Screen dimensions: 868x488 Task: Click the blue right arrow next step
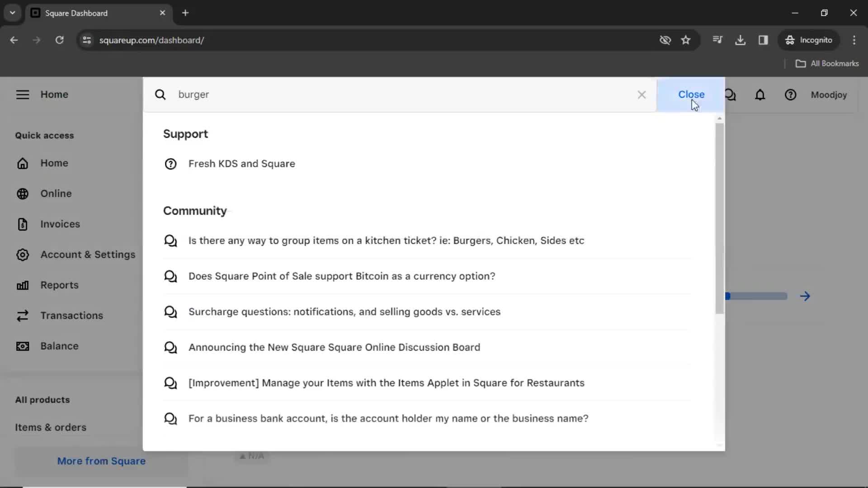[805, 296]
